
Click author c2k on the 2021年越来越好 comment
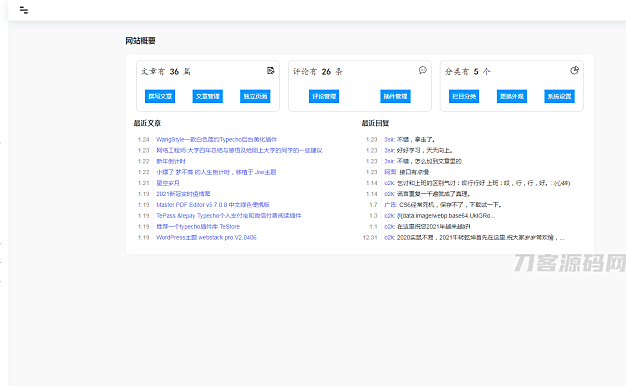[x=390, y=226]
